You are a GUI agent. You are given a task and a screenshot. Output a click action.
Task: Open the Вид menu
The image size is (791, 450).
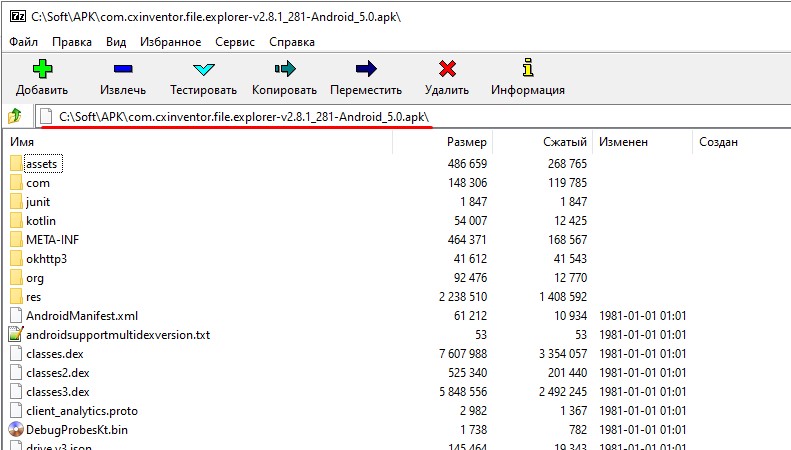(x=116, y=42)
